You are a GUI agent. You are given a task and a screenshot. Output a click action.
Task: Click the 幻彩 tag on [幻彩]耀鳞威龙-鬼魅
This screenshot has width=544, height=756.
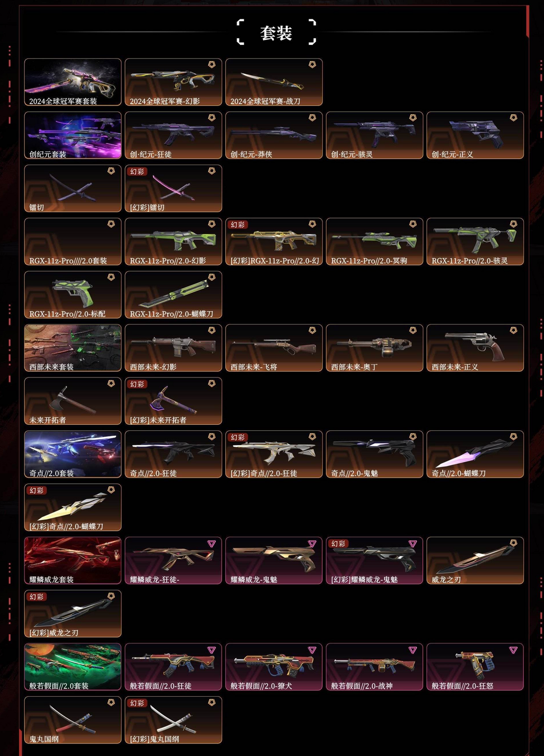coord(338,544)
